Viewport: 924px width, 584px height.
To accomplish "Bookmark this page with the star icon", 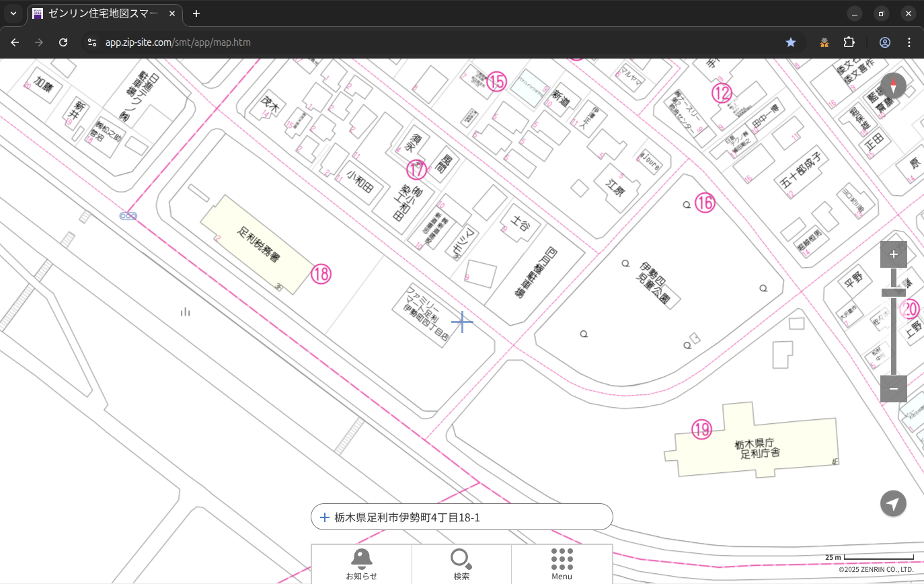I will [791, 42].
